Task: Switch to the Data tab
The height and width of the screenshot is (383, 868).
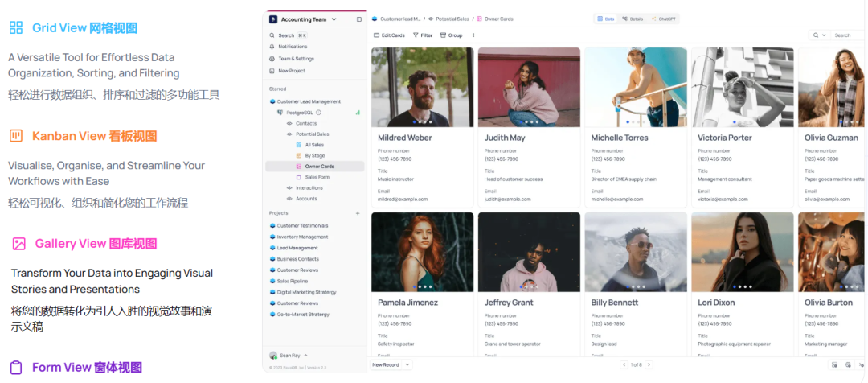Action: tap(606, 19)
